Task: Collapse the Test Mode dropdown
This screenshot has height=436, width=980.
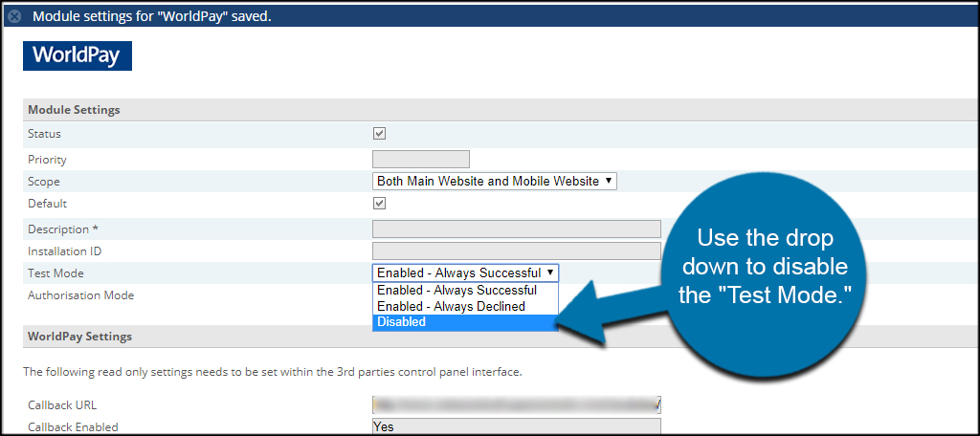Action: (466, 272)
